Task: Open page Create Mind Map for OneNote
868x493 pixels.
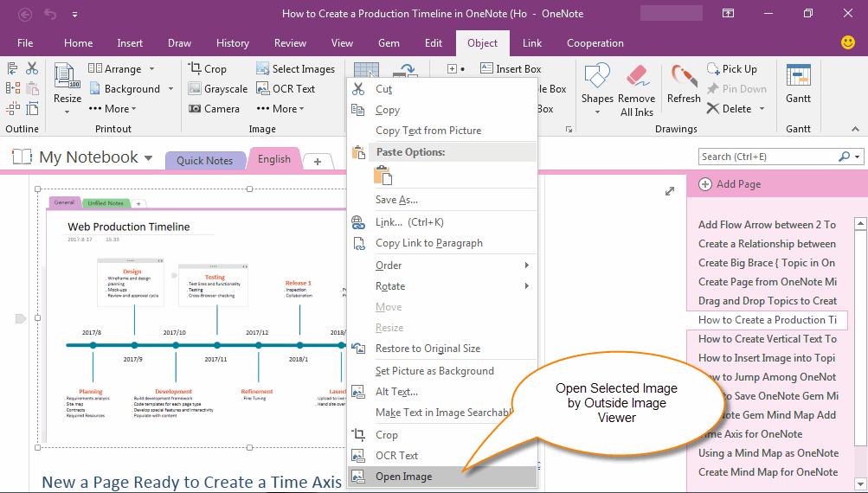Action: tap(767, 472)
